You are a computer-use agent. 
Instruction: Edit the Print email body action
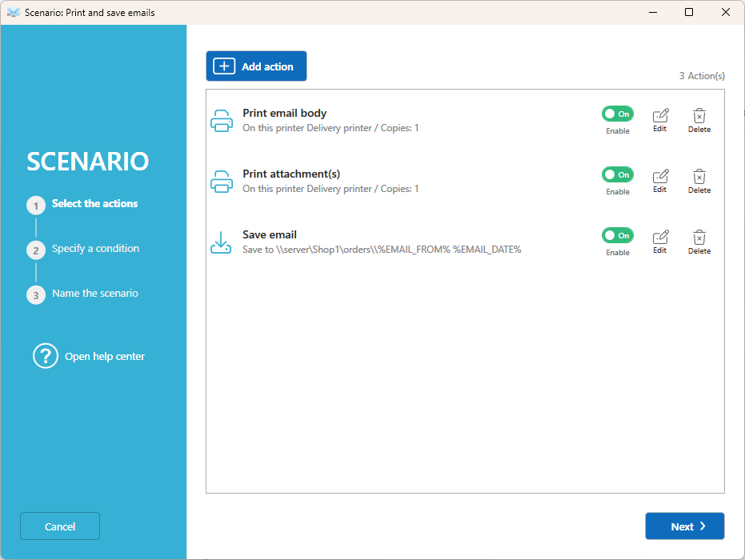point(660,121)
